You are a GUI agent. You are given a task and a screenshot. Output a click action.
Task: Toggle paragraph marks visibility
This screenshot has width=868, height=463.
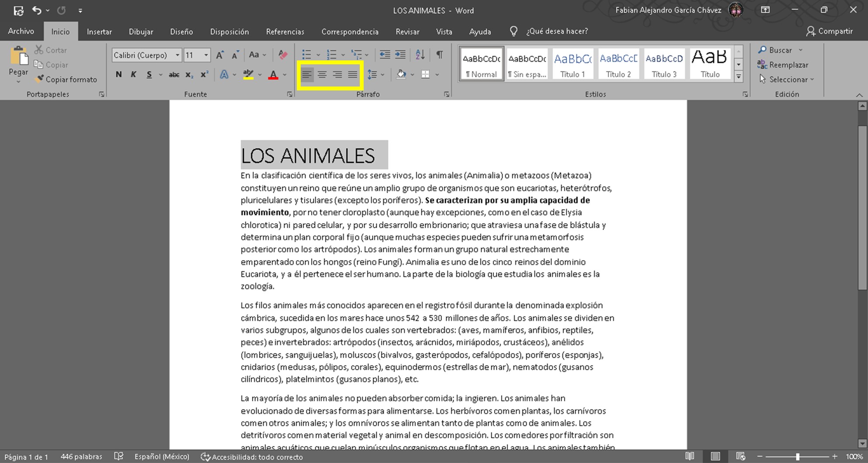click(439, 55)
